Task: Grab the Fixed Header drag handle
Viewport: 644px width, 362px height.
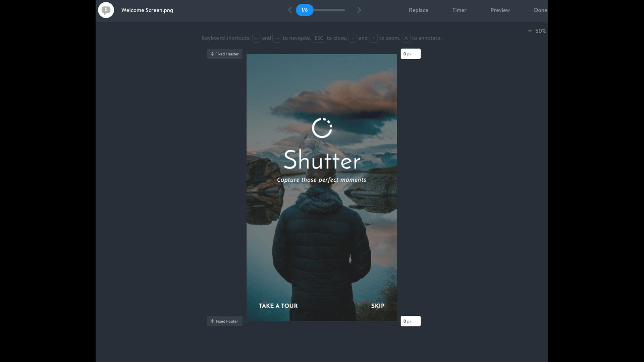Action: tap(225, 54)
